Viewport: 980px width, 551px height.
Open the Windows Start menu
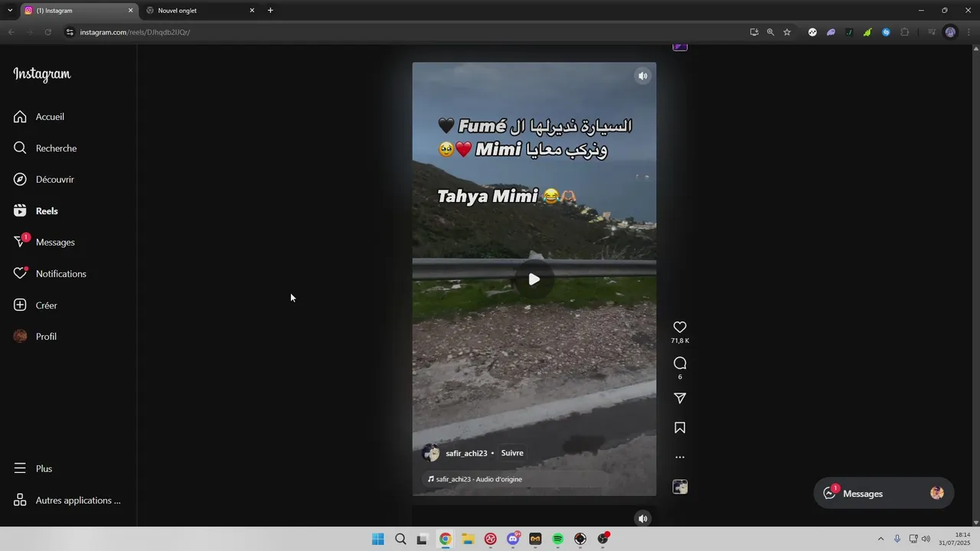377,539
